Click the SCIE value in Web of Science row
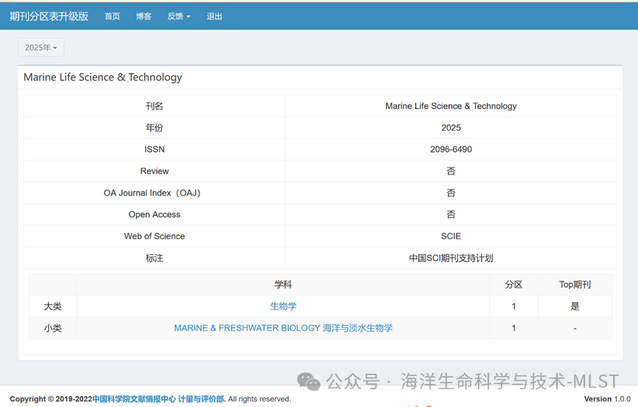The width and height of the screenshot is (638, 407). 450,236
